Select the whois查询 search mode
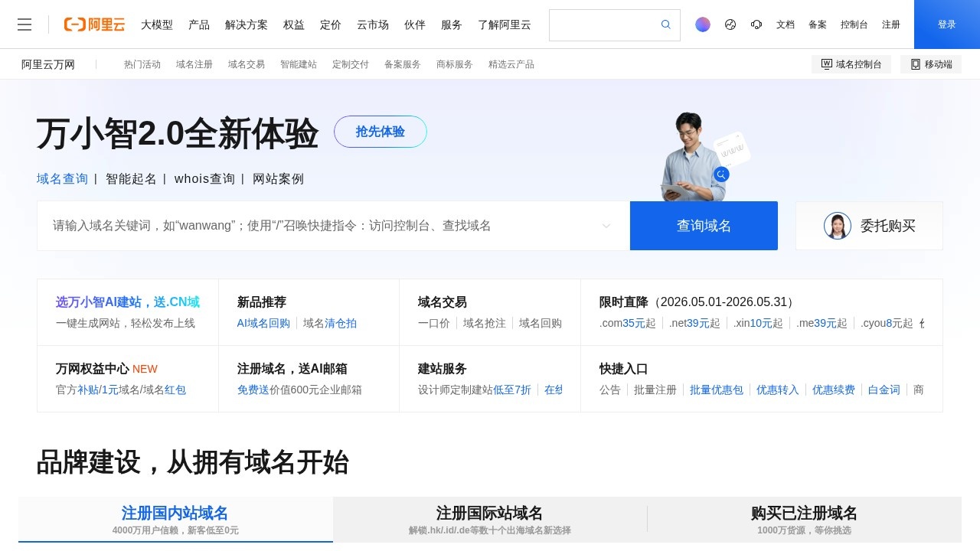 click(204, 178)
